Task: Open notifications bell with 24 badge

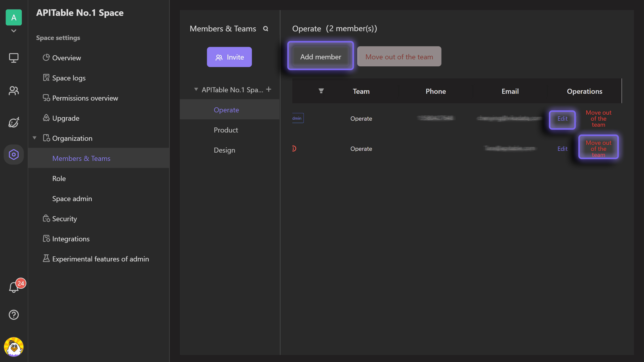Action: click(x=14, y=287)
